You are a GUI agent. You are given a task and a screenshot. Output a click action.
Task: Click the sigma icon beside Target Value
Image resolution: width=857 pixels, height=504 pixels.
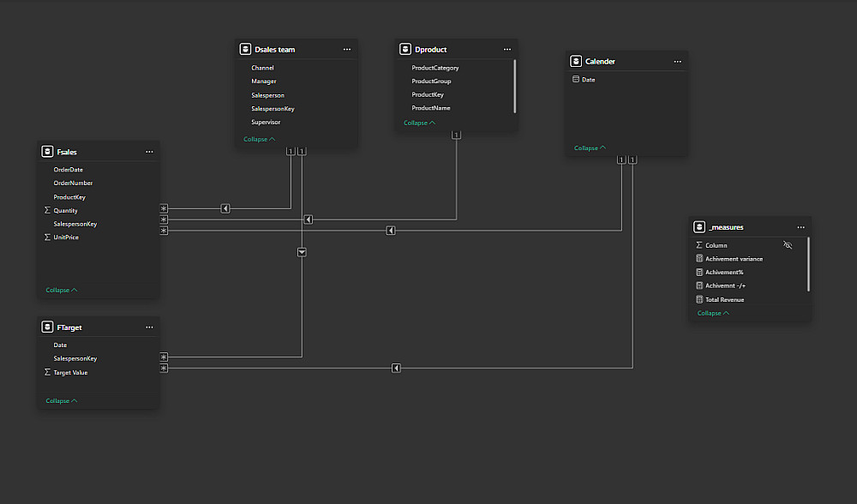(47, 372)
